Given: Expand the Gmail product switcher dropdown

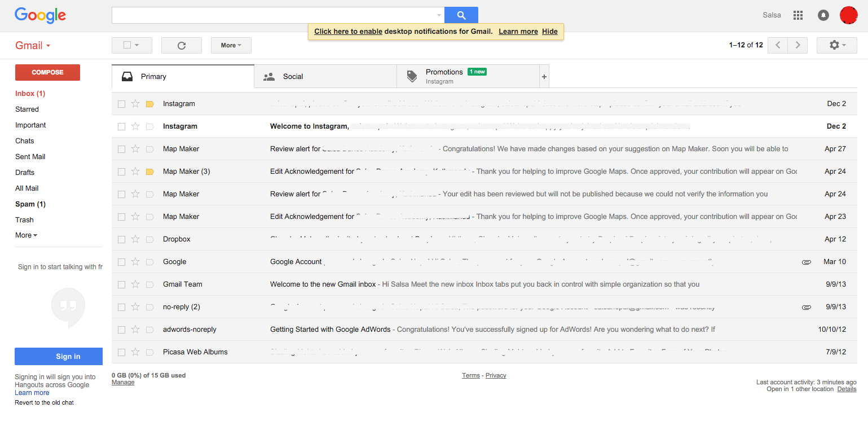Looking at the screenshot, I should pyautogui.click(x=33, y=46).
